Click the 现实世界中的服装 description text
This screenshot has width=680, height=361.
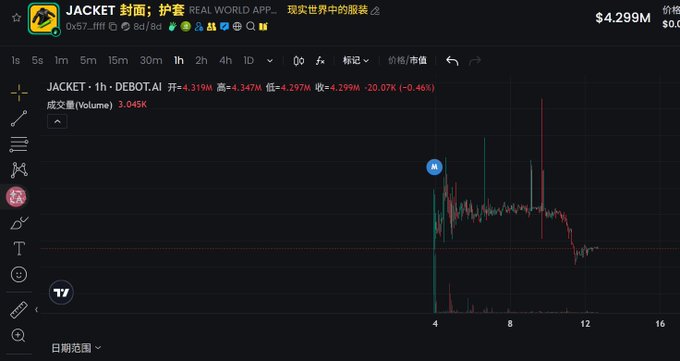[x=327, y=10]
